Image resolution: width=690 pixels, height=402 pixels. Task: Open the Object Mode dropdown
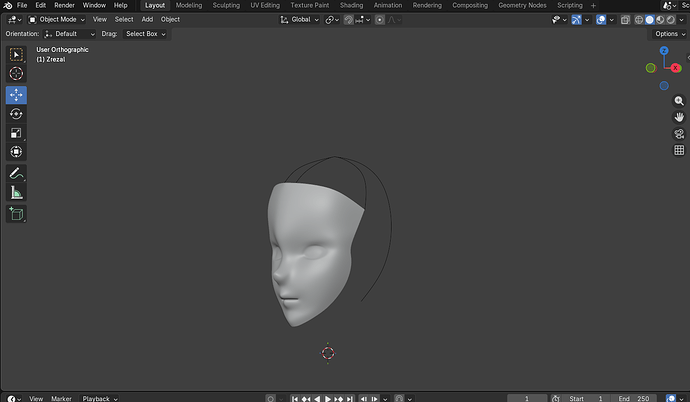[x=56, y=20]
